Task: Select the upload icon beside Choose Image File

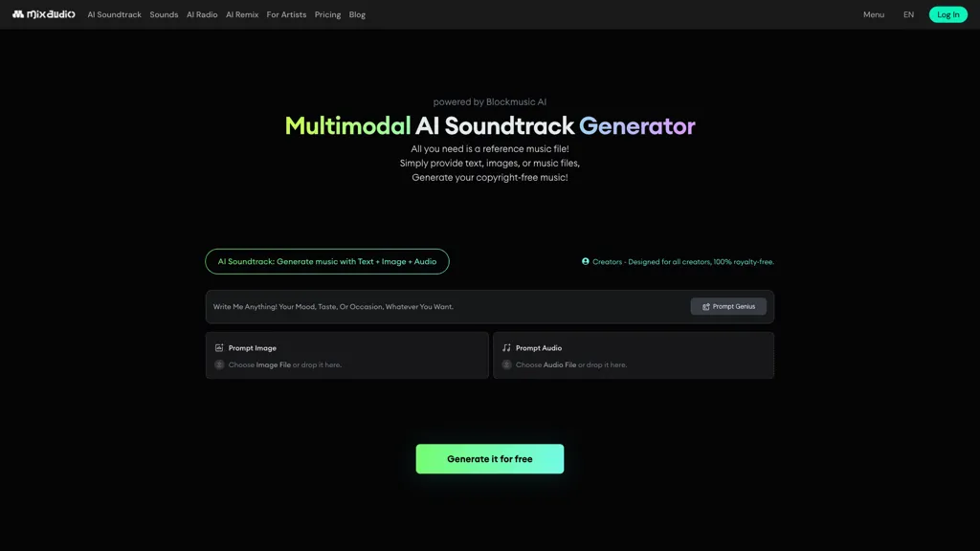Action: point(219,364)
